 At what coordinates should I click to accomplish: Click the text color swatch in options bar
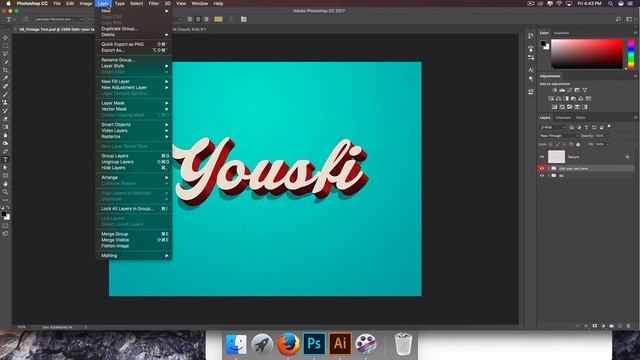pos(218,19)
